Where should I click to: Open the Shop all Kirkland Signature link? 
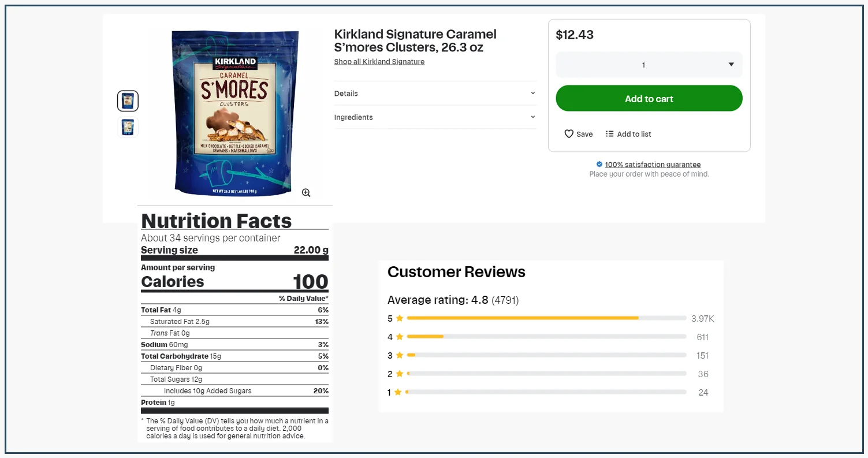tap(379, 61)
